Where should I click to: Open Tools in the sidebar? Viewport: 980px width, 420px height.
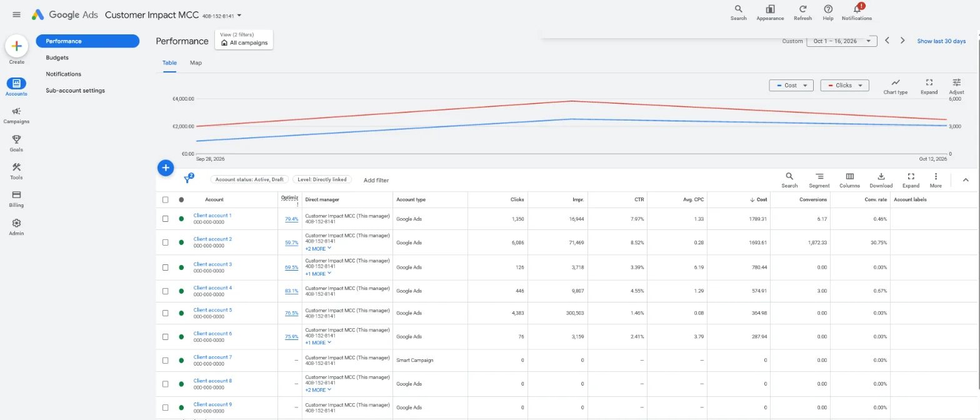coord(16,171)
